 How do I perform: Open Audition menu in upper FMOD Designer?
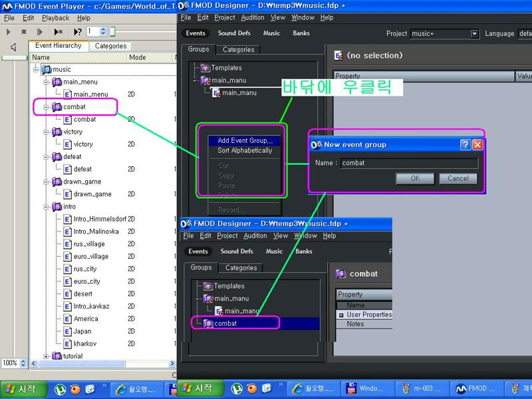[x=253, y=17]
